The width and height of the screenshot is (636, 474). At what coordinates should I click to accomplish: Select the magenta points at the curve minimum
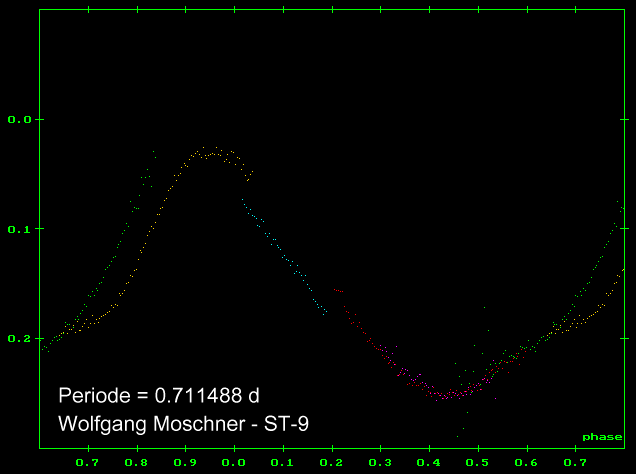point(440,395)
